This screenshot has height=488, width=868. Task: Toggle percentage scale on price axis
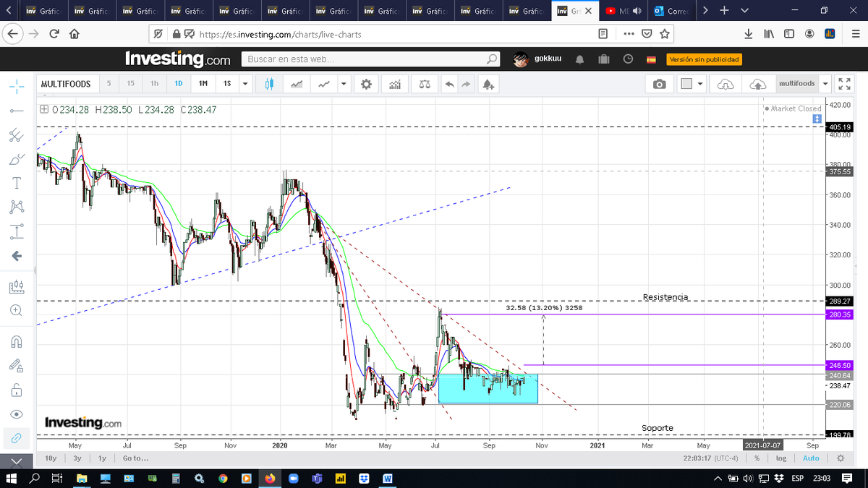coord(757,458)
